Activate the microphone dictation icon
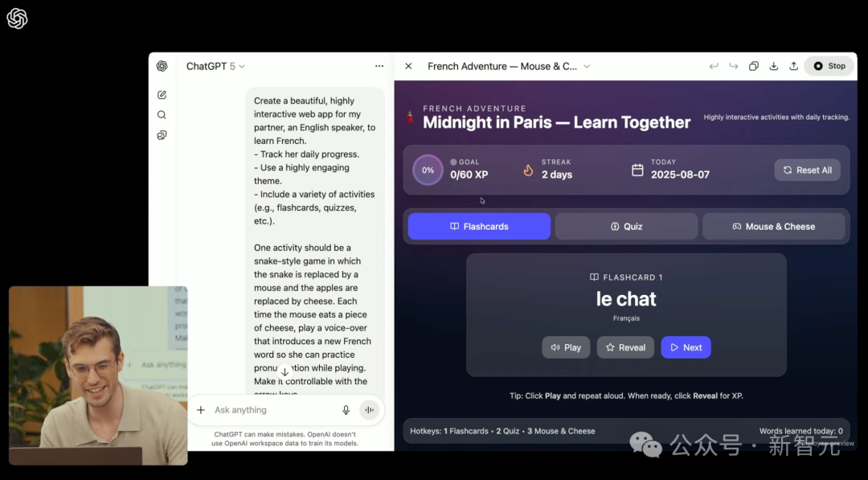The width and height of the screenshot is (868, 480). coord(346,410)
